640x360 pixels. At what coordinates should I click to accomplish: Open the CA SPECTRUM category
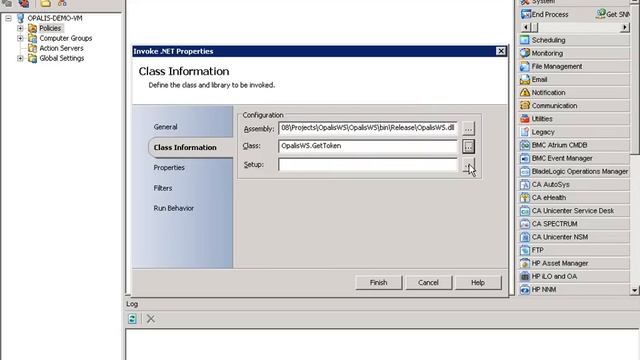tap(574, 224)
